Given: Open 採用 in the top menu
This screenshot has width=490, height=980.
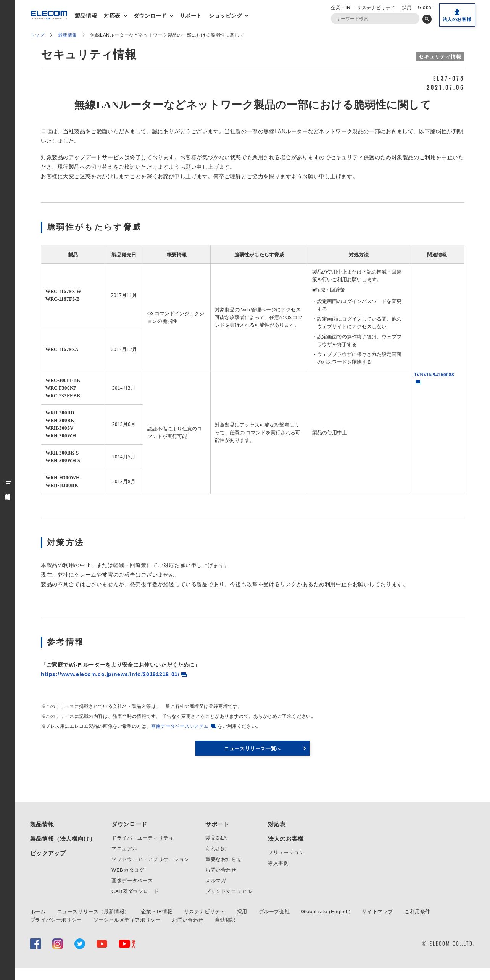Looking at the screenshot, I should pyautogui.click(x=406, y=8).
